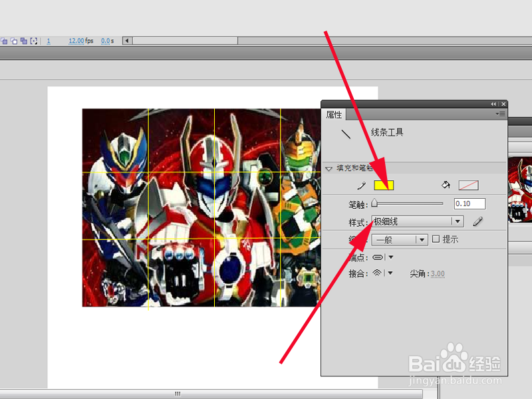The image size is (532, 399).
Task: Click the 0.0 s elapsed time value
Action: tap(107, 41)
